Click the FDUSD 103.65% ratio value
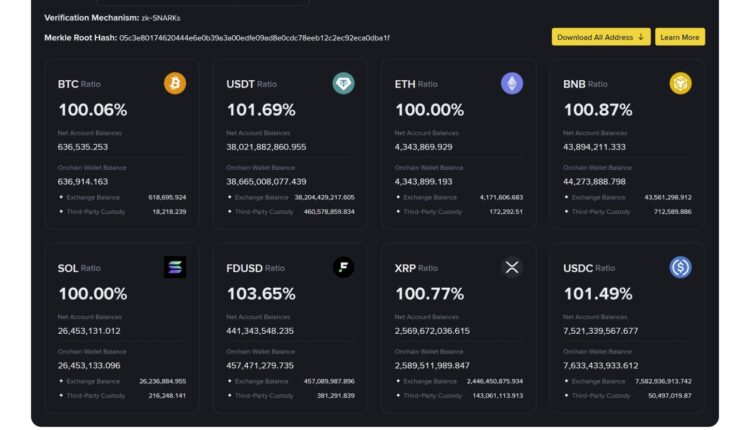The image size is (750, 430). [261, 294]
